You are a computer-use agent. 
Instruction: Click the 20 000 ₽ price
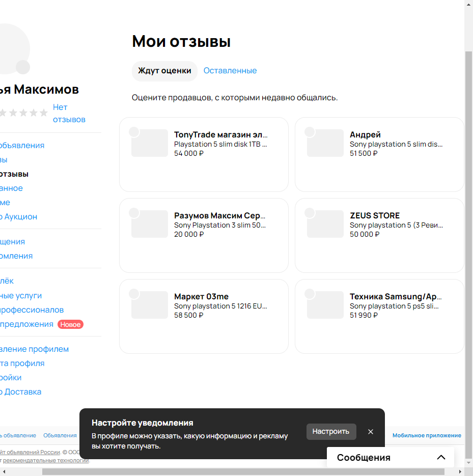click(189, 234)
